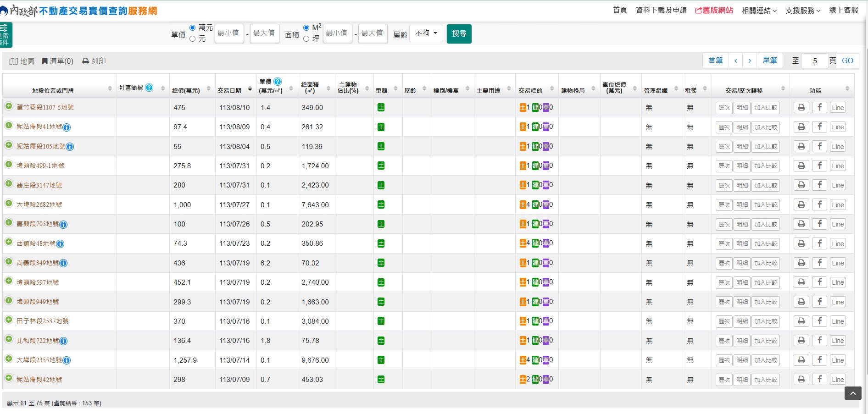Share 妮姑庵段41地號 row on Facebook
This screenshot has width=868, height=414.
[819, 127]
